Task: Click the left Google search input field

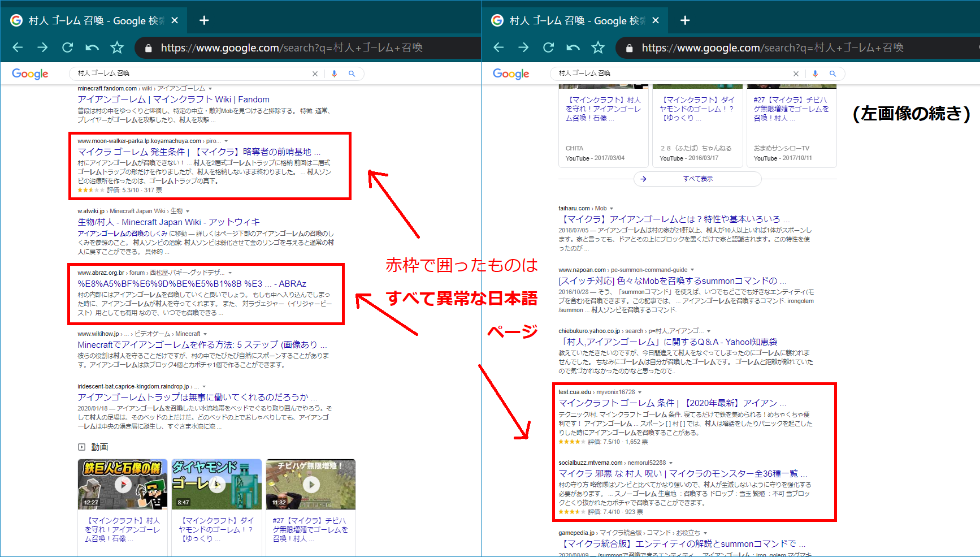Action: [192, 74]
